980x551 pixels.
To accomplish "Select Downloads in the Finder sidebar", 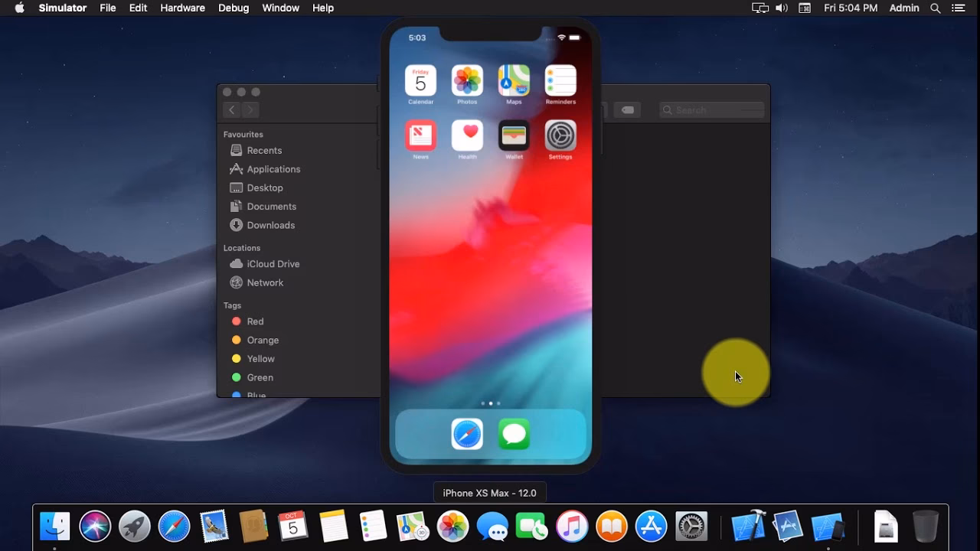I will [x=270, y=225].
